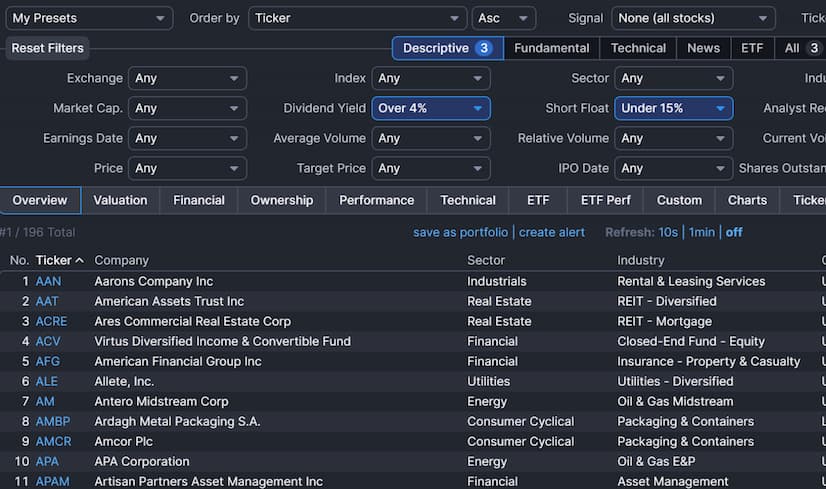Open the Short Float filter dropdown
Screen dimensions: 826x489
(x=673, y=108)
